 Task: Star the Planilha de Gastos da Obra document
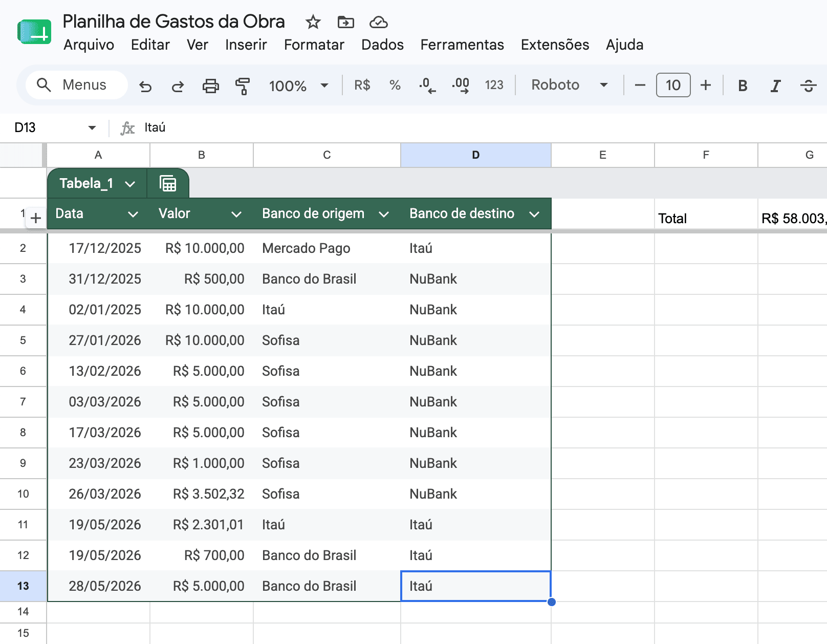point(313,22)
